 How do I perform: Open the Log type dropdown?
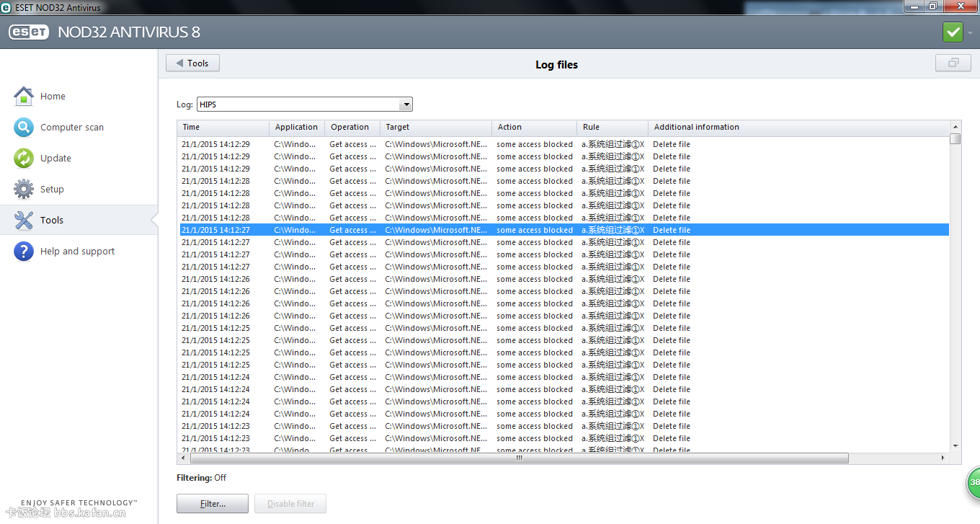pos(304,105)
